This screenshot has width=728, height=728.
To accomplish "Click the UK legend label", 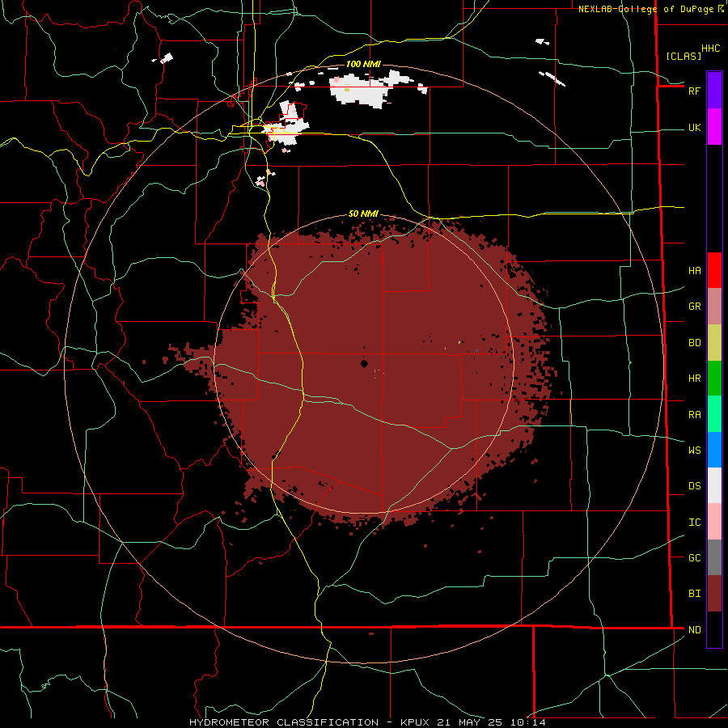I will point(694,128).
